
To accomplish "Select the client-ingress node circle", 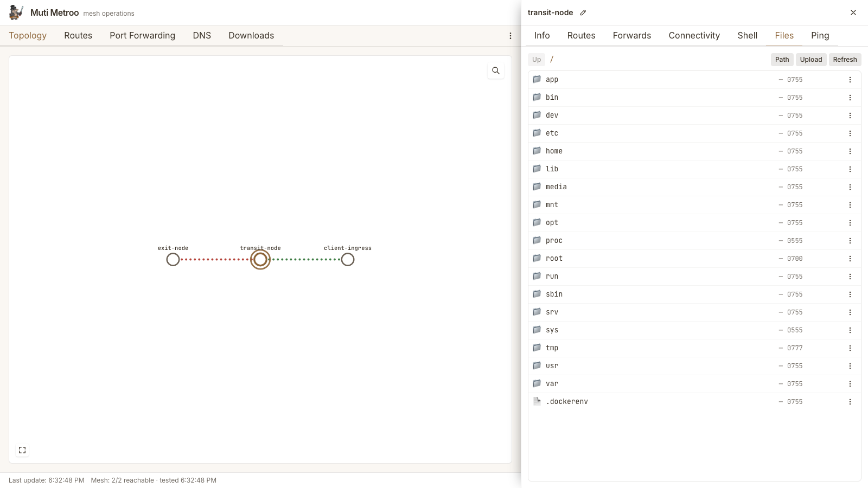I will (x=348, y=260).
